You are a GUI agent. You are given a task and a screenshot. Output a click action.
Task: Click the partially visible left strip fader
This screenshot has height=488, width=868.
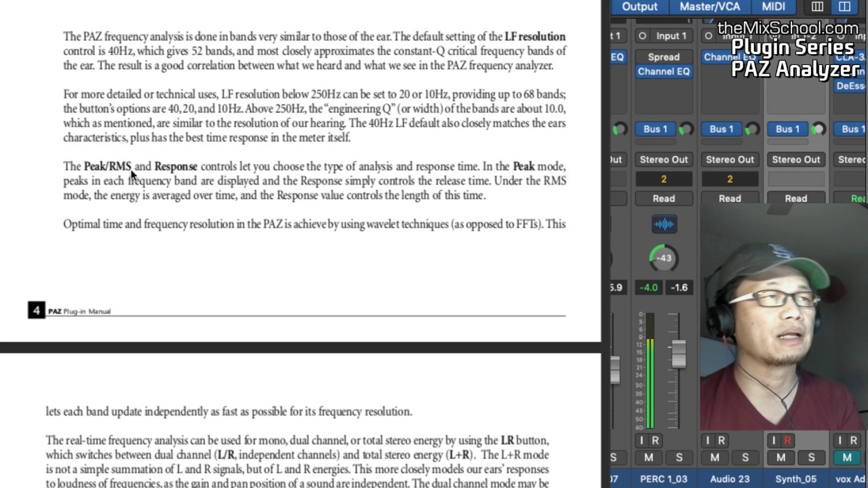coord(615,369)
